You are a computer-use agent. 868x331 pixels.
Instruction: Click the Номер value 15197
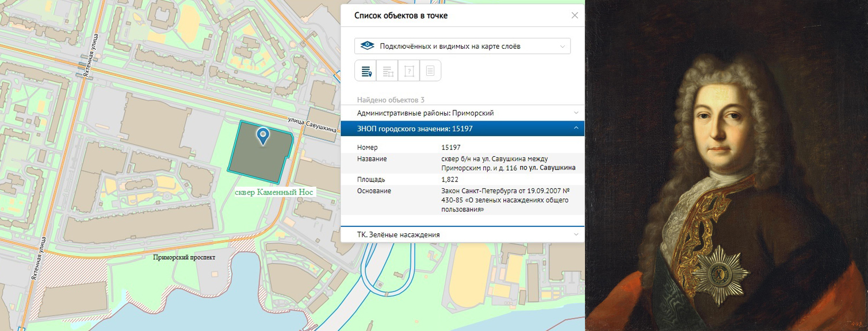(x=451, y=148)
